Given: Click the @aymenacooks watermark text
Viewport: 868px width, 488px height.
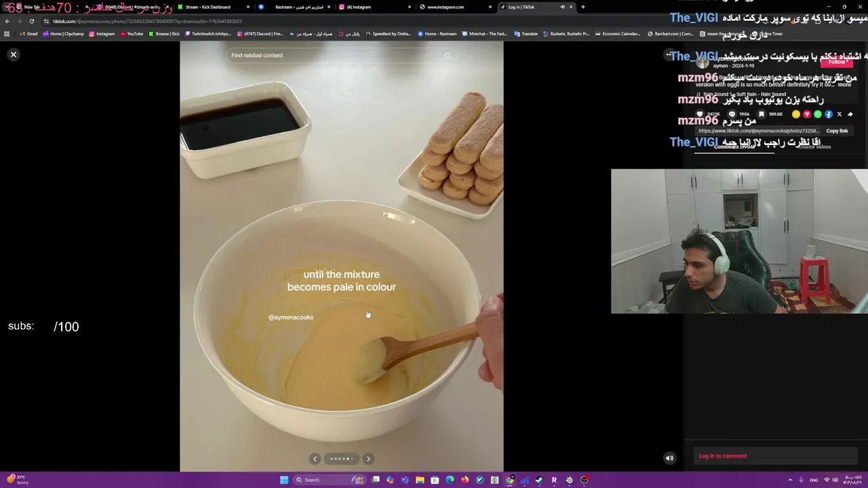Looking at the screenshot, I should click(291, 317).
